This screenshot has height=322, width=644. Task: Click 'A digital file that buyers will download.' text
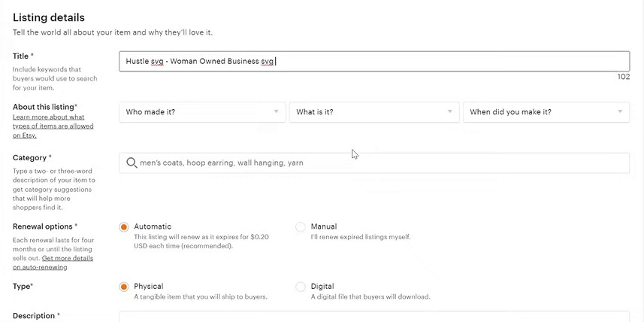point(370,296)
